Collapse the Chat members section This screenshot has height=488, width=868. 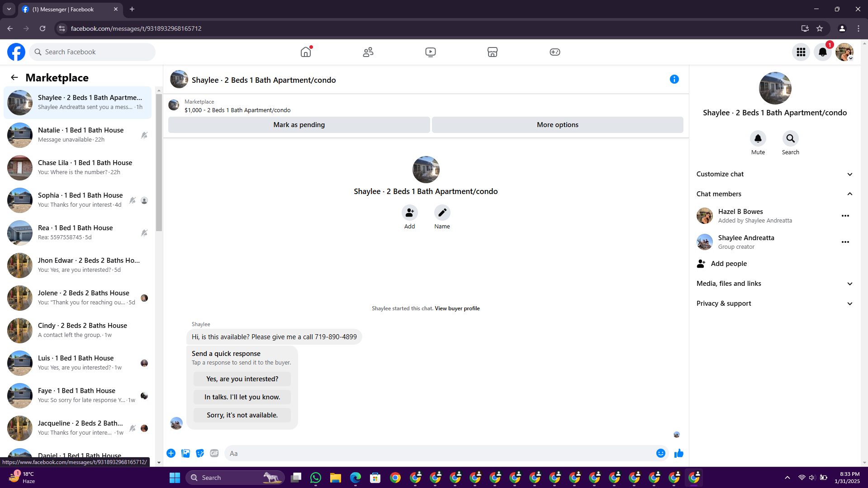[x=774, y=194]
